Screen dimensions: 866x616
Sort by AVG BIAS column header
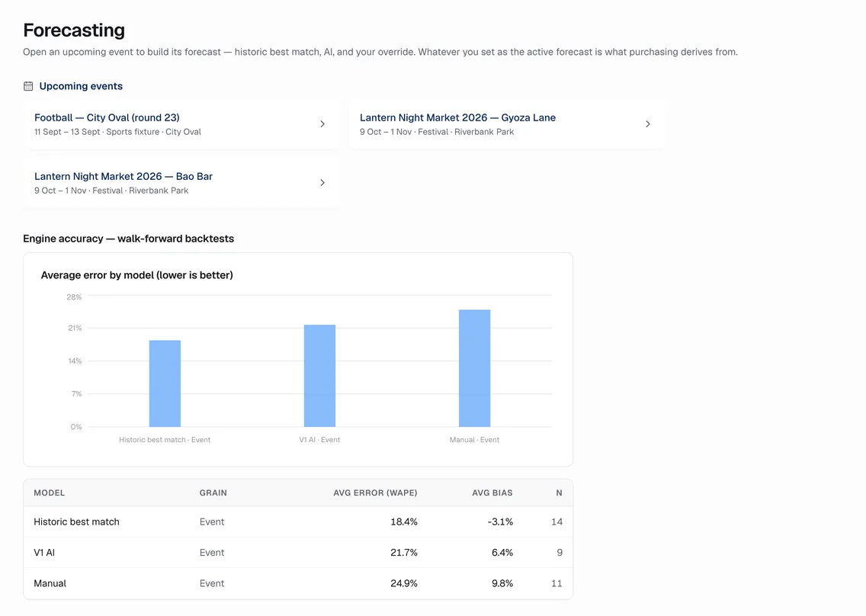point(492,492)
